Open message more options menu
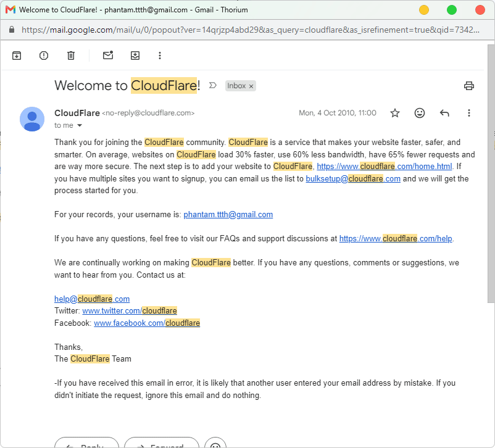Viewport: 495px width, 448px height. pyautogui.click(x=469, y=113)
